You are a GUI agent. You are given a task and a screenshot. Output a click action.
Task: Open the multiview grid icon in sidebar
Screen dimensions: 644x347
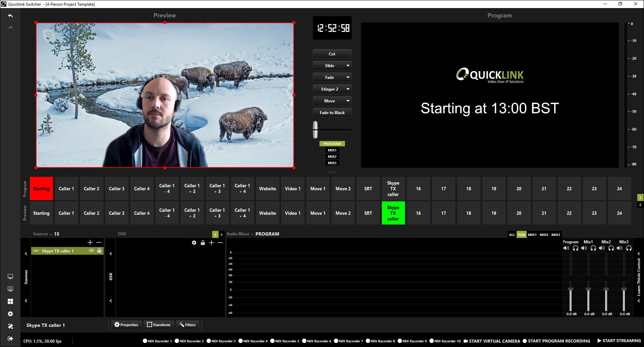pyautogui.click(x=10, y=301)
